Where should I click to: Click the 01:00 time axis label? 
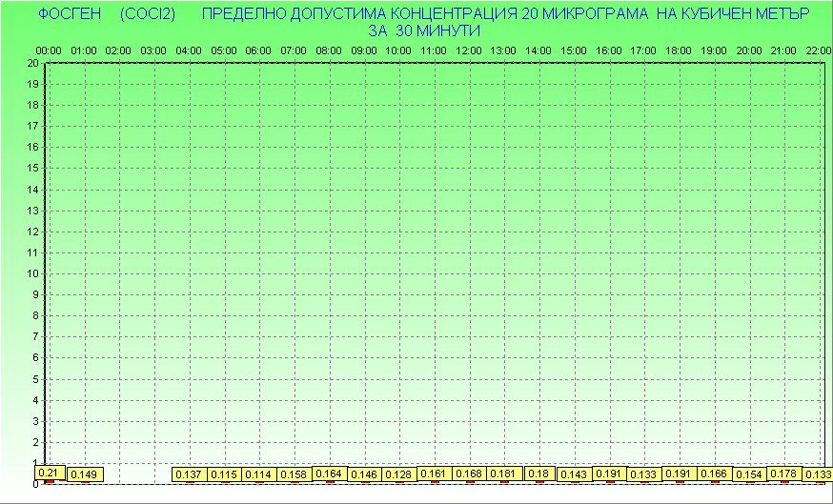[x=84, y=50]
